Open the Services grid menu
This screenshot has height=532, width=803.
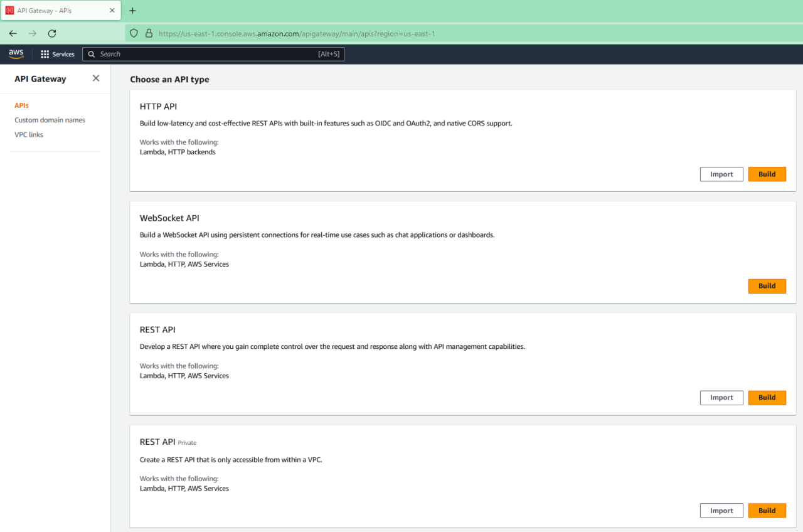click(x=58, y=55)
